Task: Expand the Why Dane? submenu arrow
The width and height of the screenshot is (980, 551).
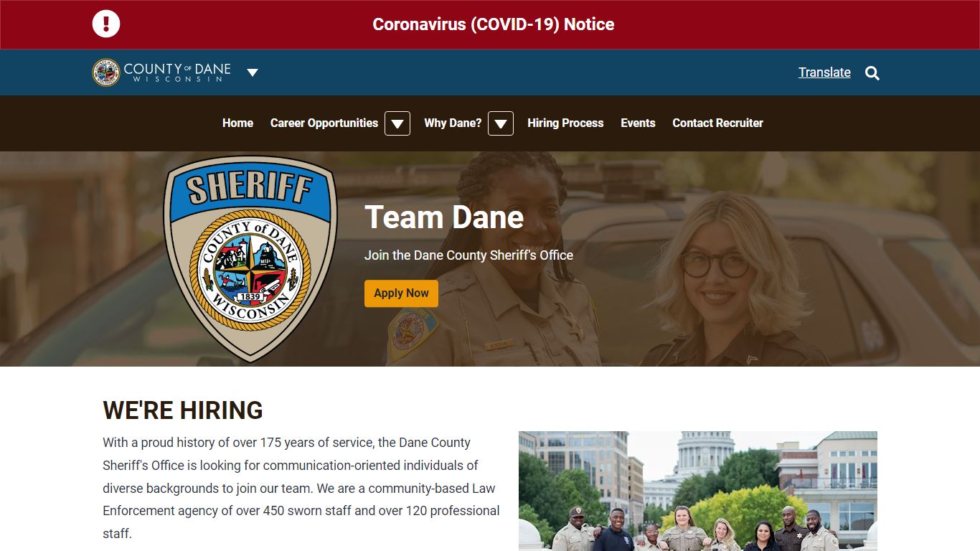Action: [501, 123]
